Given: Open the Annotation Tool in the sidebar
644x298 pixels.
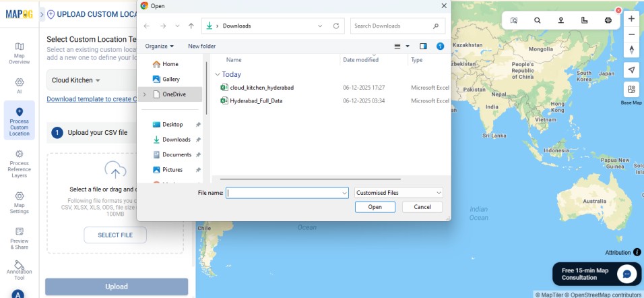Looking at the screenshot, I should click(20, 270).
